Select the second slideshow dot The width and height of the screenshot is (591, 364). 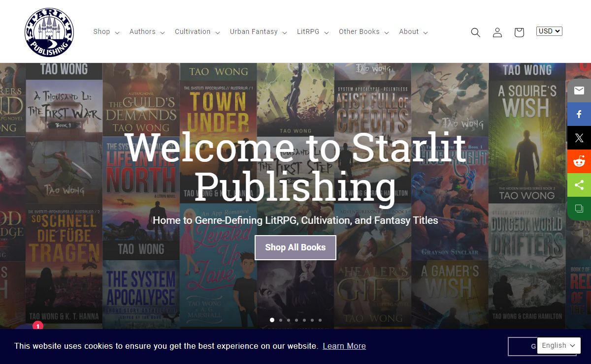pyautogui.click(x=280, y=320)
